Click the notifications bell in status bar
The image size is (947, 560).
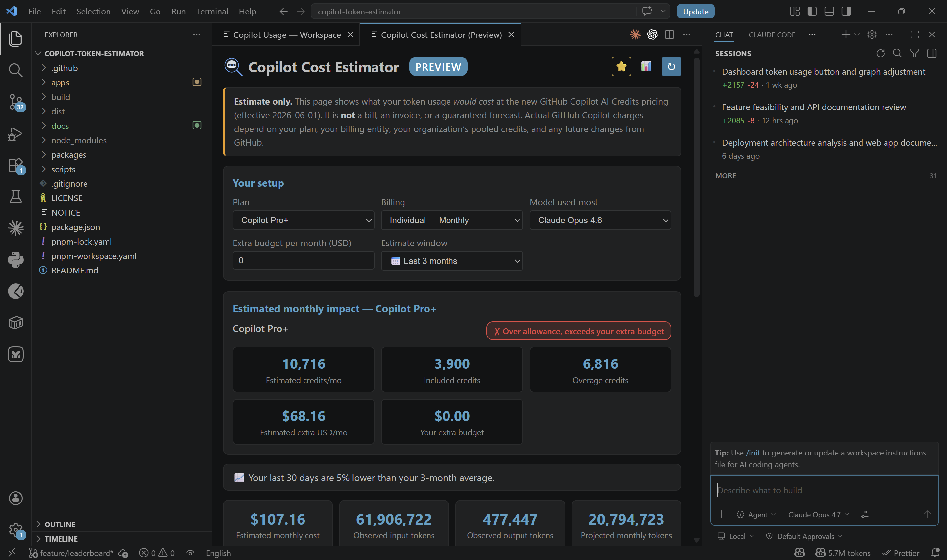(935, 553)
